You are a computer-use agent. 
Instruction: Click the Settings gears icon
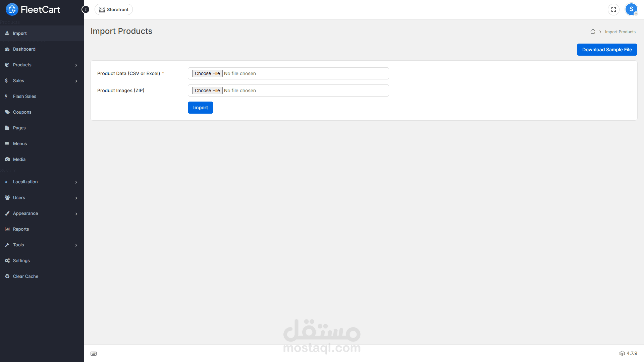7,260
